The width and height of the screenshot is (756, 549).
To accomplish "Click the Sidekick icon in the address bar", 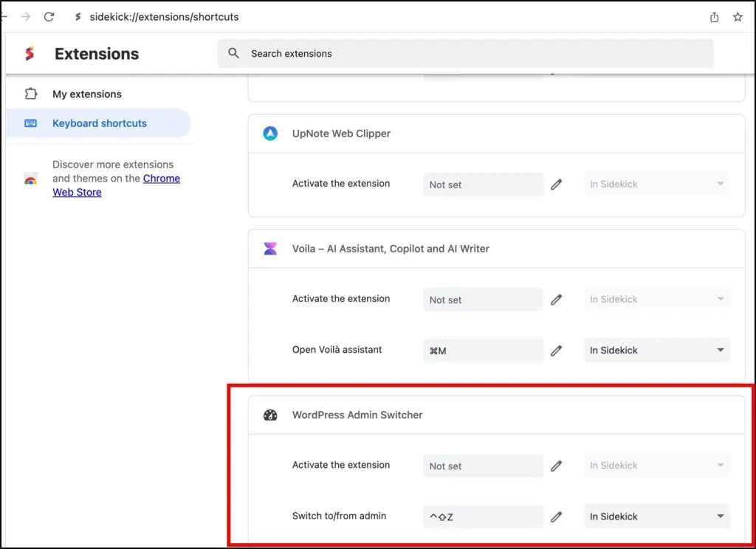I will pos(78,17).
